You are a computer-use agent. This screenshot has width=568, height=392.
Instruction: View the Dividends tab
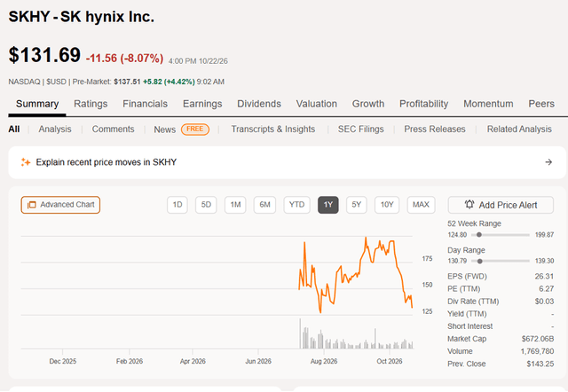[x=259, y=104]
